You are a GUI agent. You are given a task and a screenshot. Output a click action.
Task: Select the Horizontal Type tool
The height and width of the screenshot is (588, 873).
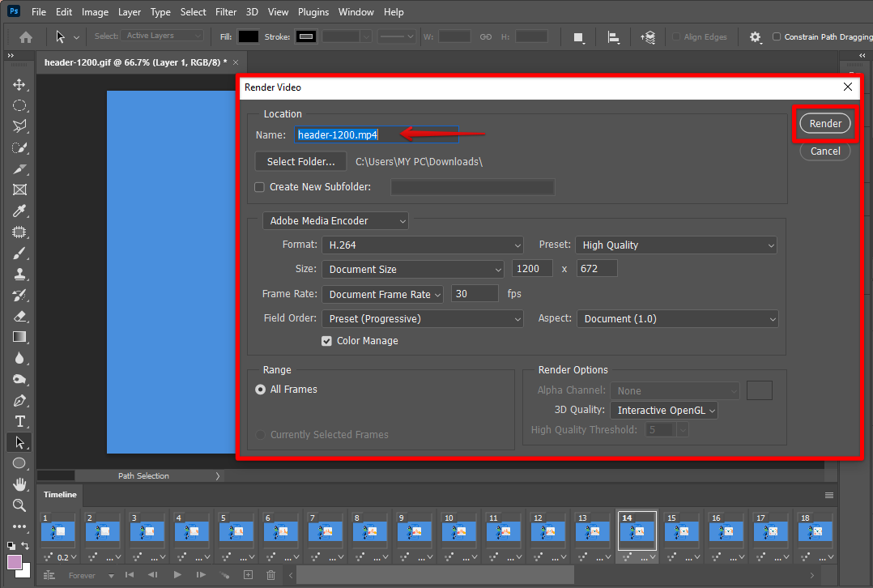click(x=19, y=421)
